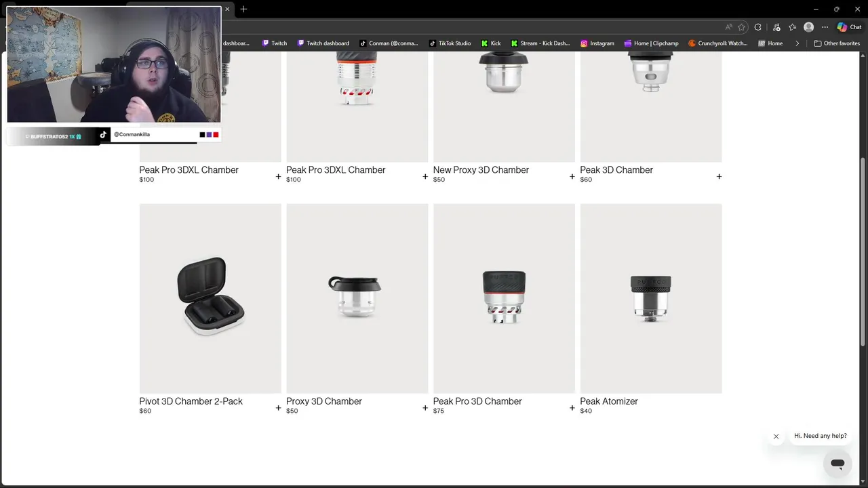
Task: Open Conman TikTok profile bookmark
Action: [x=389, y=43]
